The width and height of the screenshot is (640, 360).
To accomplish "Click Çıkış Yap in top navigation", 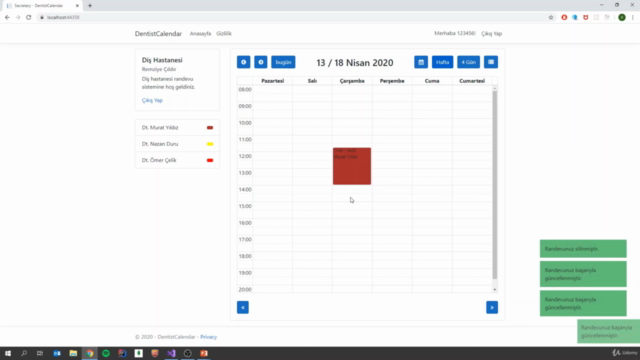I will [x=491, y=33].
